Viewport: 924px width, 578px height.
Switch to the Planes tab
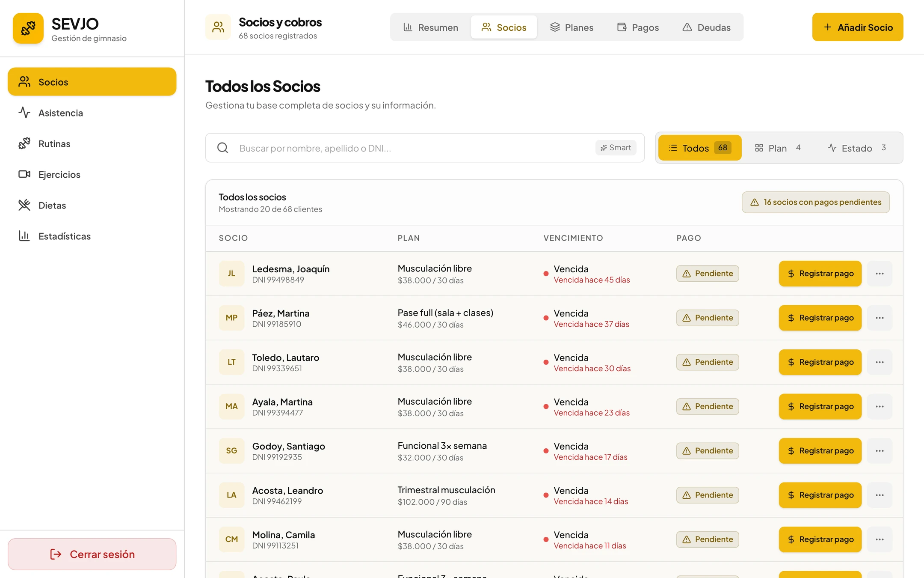572,27
